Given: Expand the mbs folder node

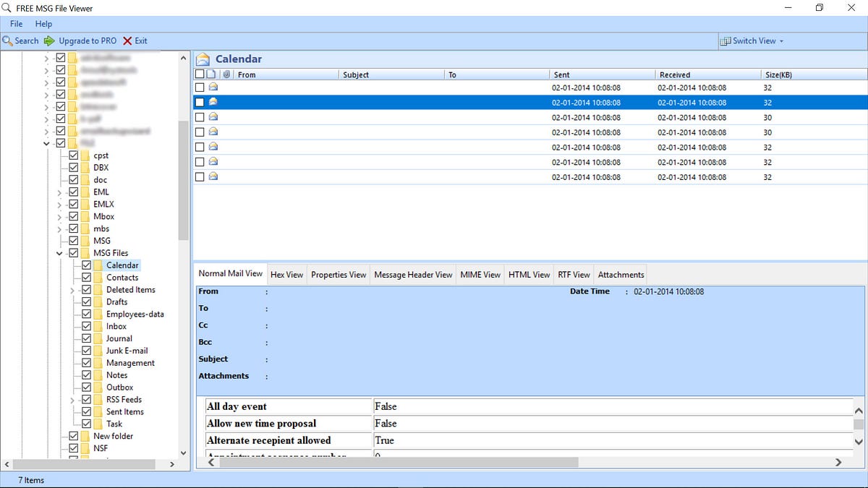Looking at the screenshot, I should (59, 228).
